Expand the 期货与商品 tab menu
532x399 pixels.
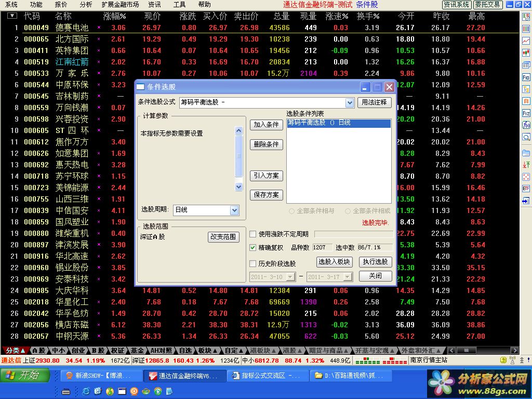tap(328, 351)
